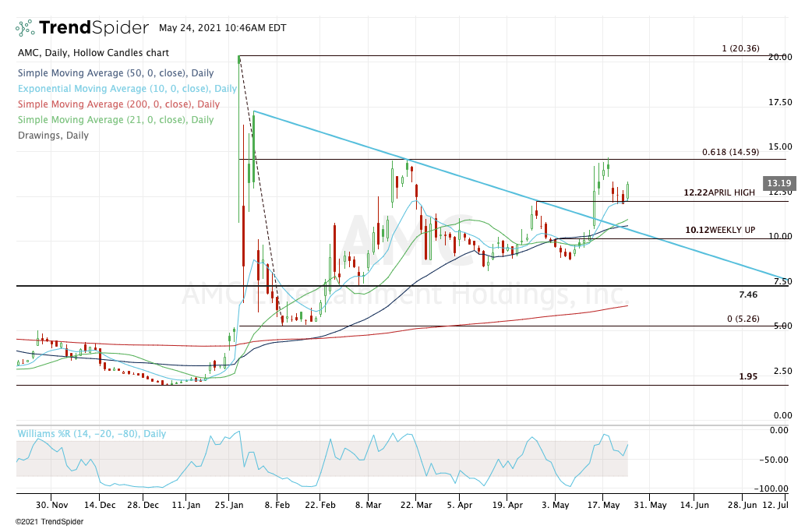Screen dimensions: 812x529
Task: Click the 22. Mar date axis label
Action: [x=415, y=505]
